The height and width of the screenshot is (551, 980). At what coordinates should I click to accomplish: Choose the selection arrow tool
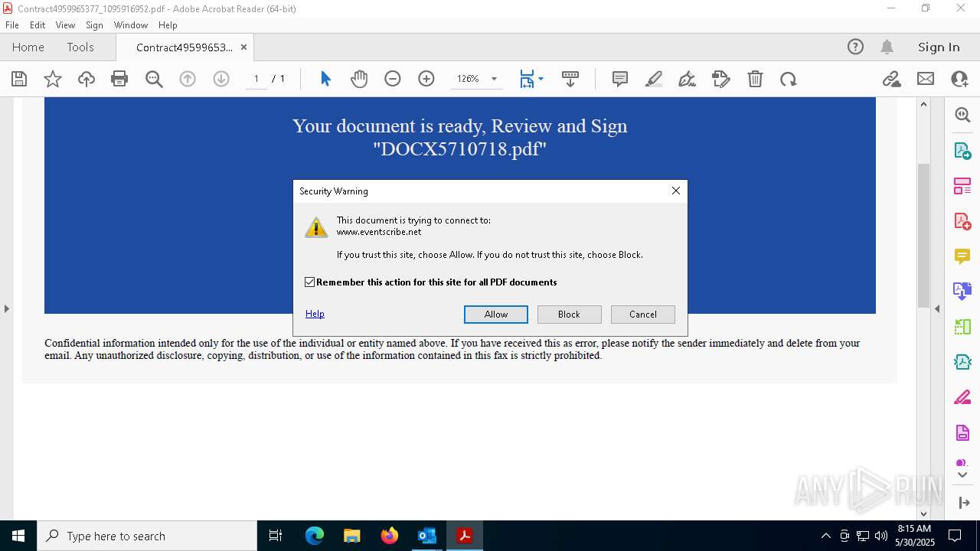click(325, 79)
